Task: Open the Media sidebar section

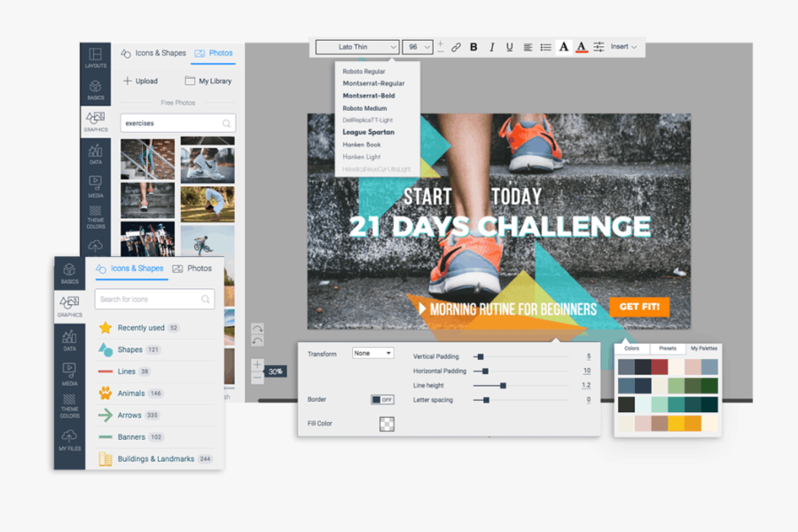Action: coord(95,186)
